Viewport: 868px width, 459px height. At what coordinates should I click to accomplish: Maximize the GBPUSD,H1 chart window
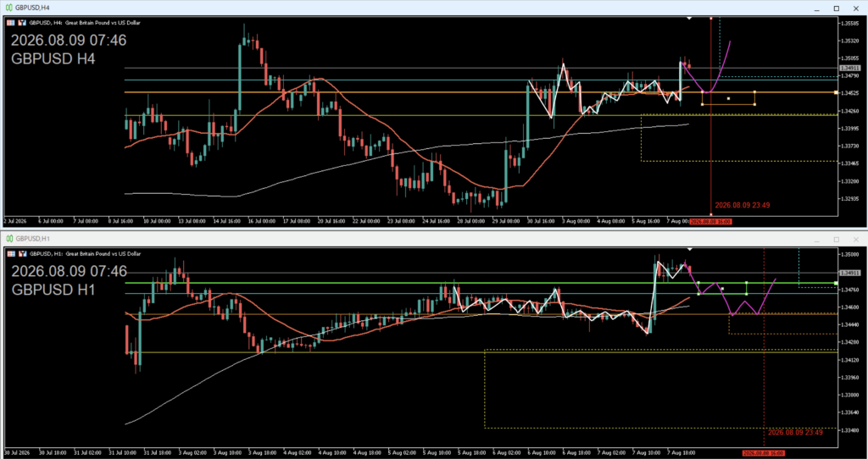(837, 240)
